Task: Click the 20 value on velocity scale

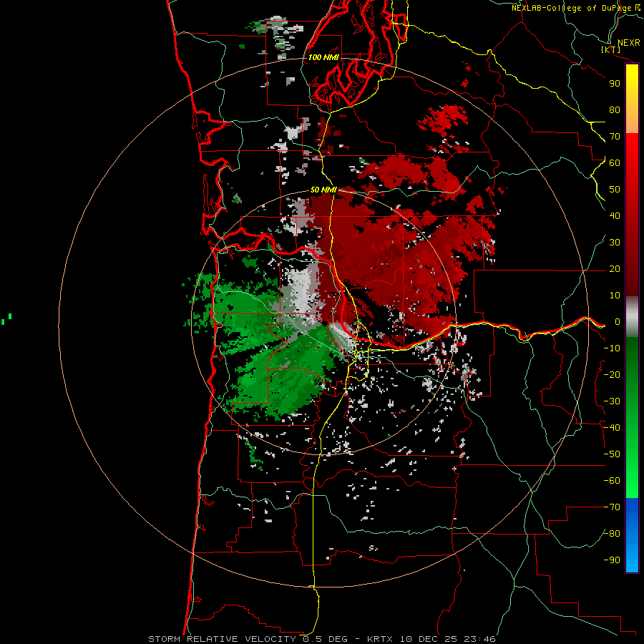Action: tap(615, 269)
